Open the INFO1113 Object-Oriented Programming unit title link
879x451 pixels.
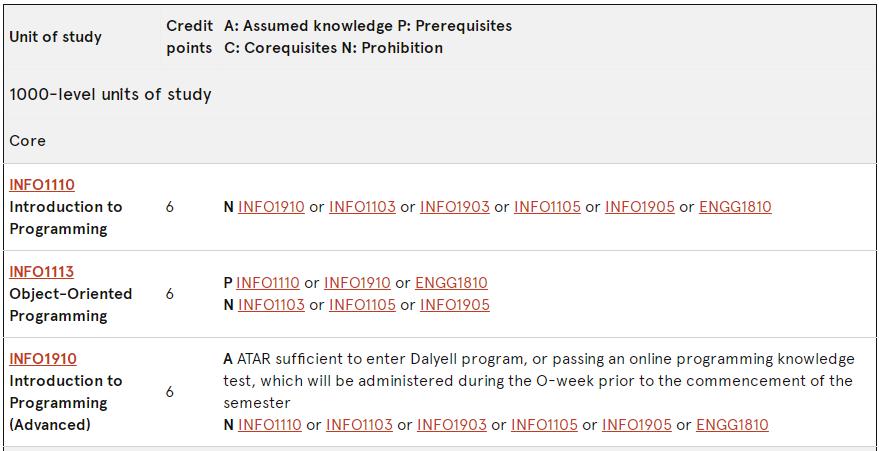42,272
